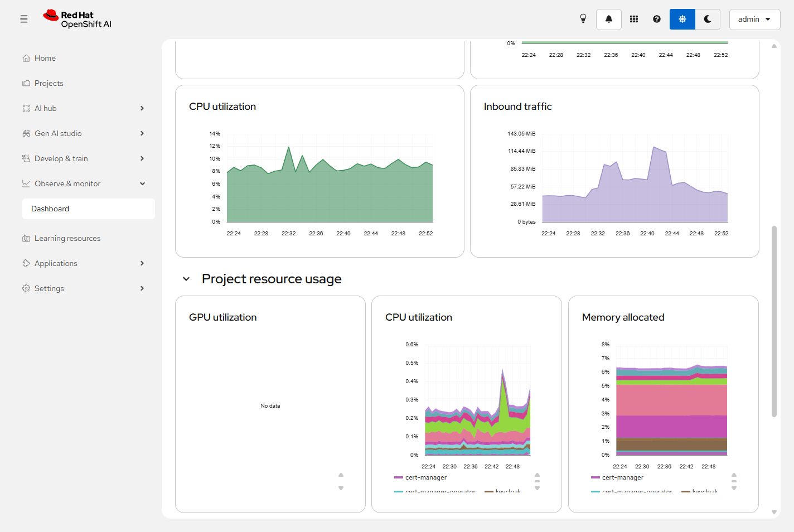Click the legend up arrow beside the project CPU cert-manager legend
This screenshot has height=532, width=794.
[x=538, y=475]
